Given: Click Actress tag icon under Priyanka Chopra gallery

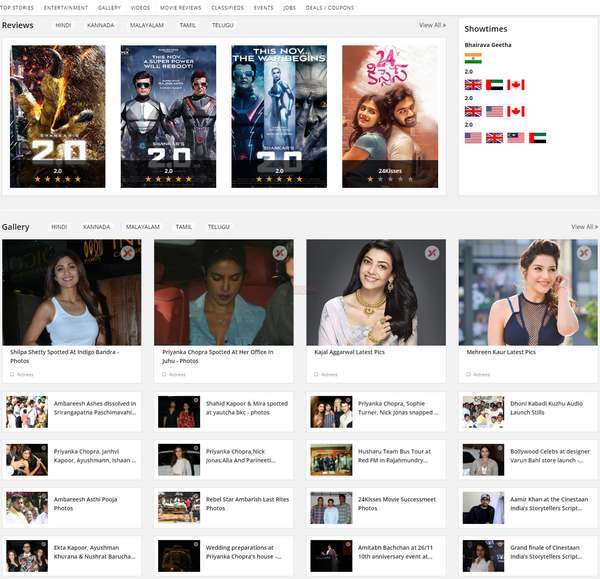Looking at the screenshot, I should pos(164,374).
